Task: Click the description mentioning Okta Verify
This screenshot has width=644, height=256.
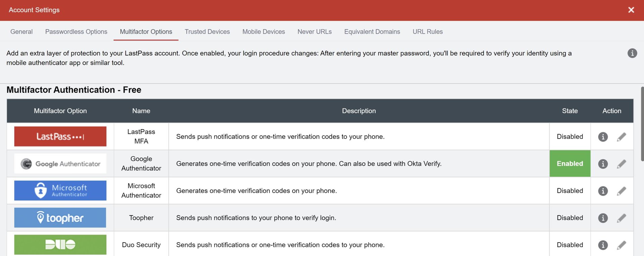Action: click(x=309, y=164)
